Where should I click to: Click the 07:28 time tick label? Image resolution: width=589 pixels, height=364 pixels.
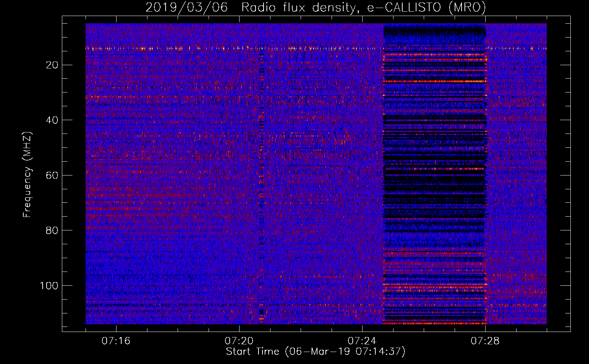point(485,341)
